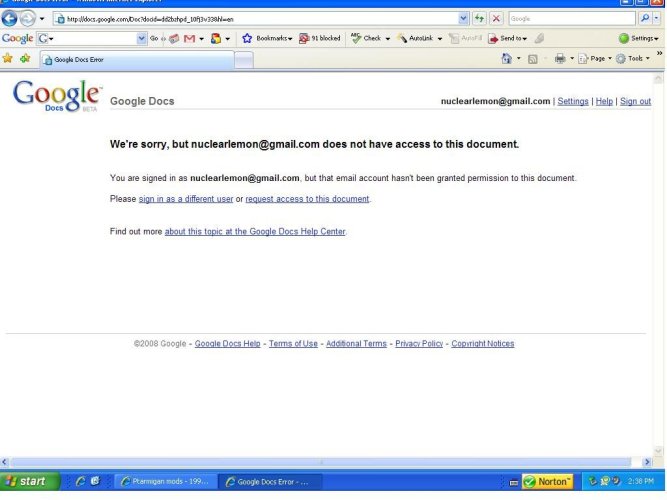The image size is (667, 500).
Task: Open the Privacy Policy footer link
Action: pyautogui.click(x=419, y=343)
